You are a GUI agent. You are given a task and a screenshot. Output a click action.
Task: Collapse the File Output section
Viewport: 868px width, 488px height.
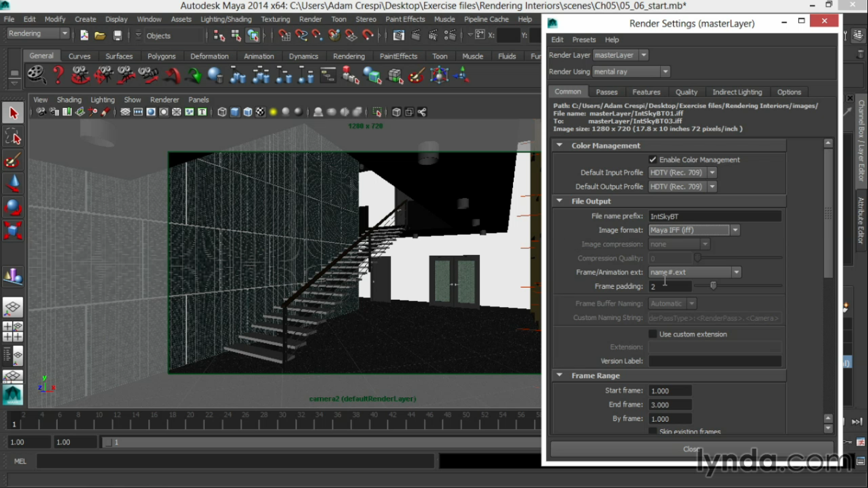click(x=560, y=201)
